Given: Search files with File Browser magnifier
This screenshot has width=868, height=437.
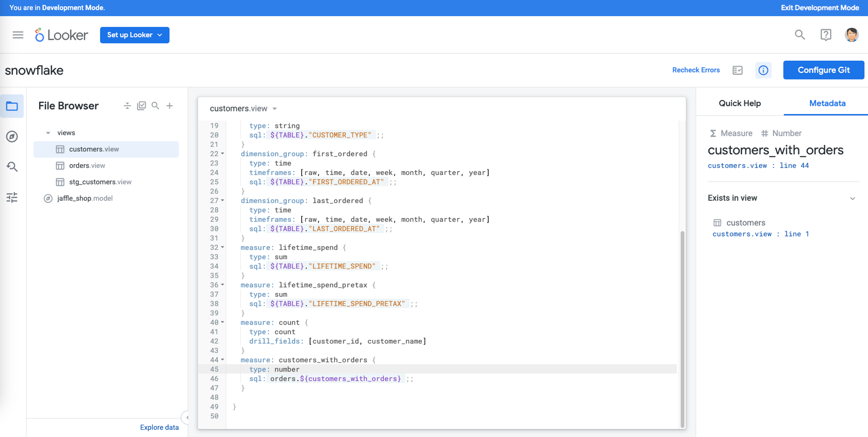Looking at the screenshot, I should pos(155,106).
